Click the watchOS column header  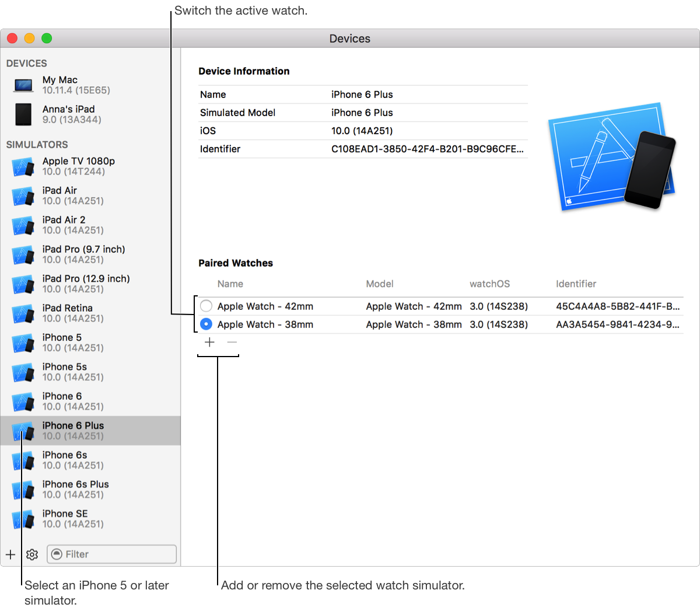click(x=489, y=284)
